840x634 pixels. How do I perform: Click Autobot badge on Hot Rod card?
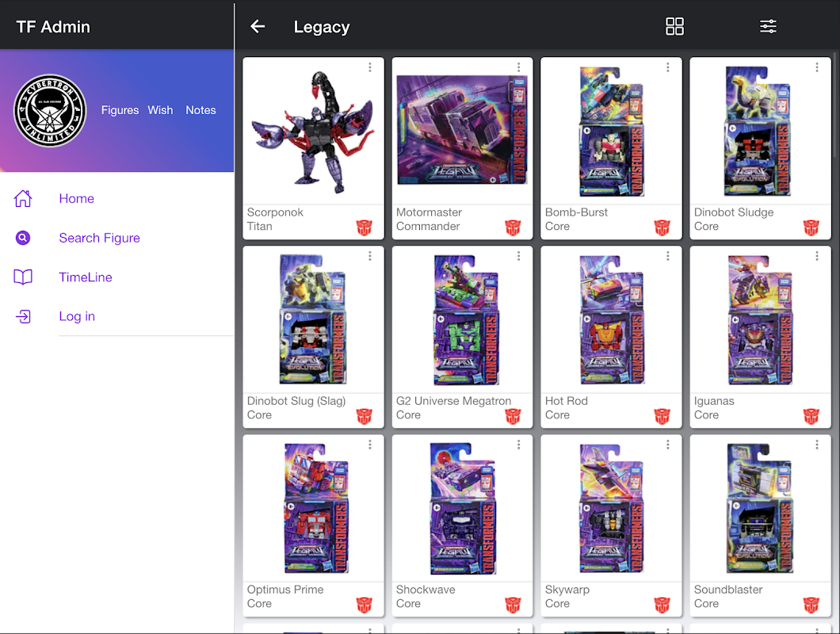coord(662,416)
